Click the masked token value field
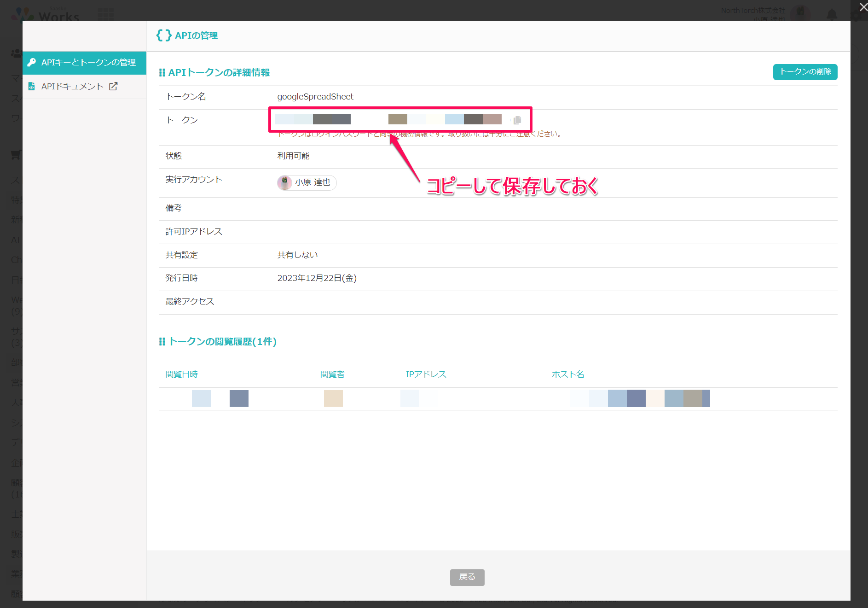Viewport: 868px width, 608px height. [x=388, y=120]
